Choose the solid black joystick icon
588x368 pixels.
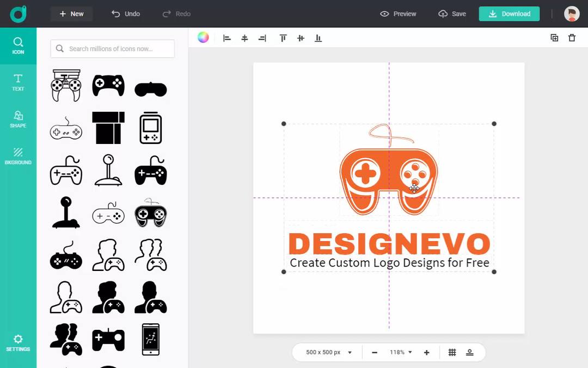click(66, 213)
